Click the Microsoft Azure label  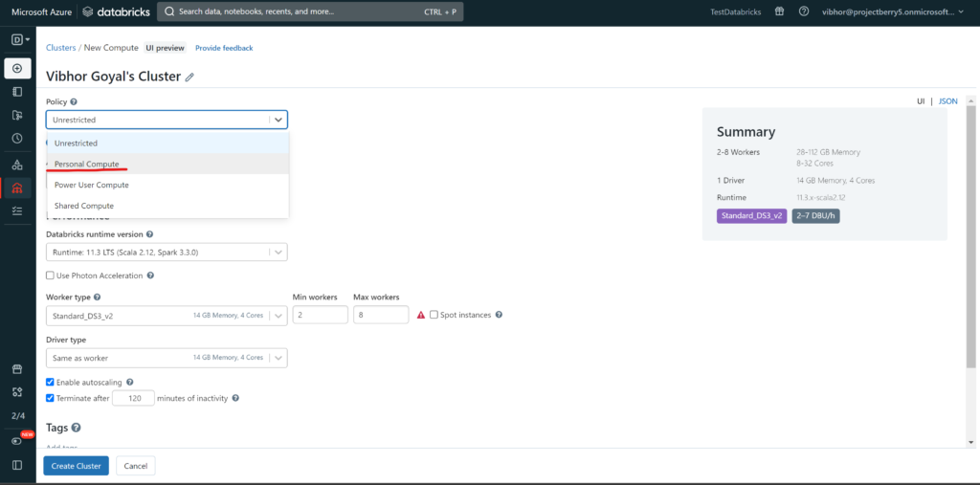tap(42, 11)
